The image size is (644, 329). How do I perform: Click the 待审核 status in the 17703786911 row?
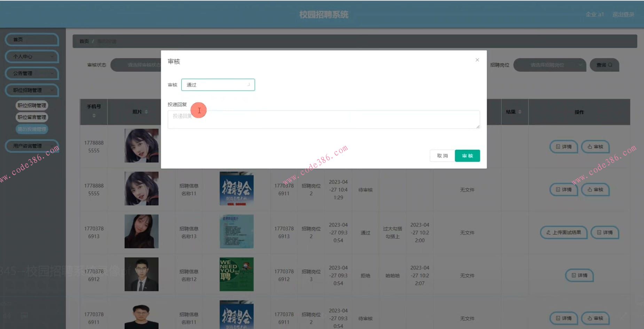(x=366, y=318)
